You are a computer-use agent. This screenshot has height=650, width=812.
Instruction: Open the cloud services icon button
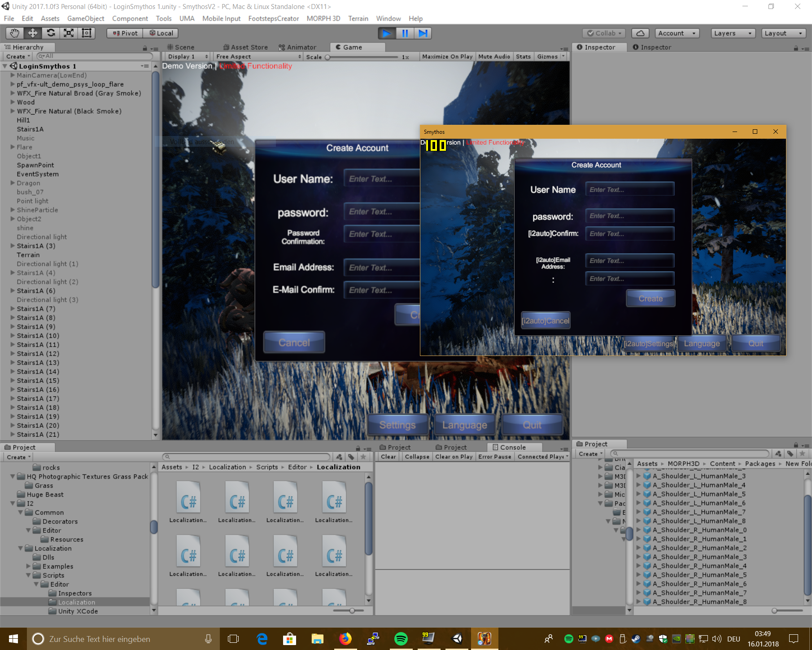(640, 33)
